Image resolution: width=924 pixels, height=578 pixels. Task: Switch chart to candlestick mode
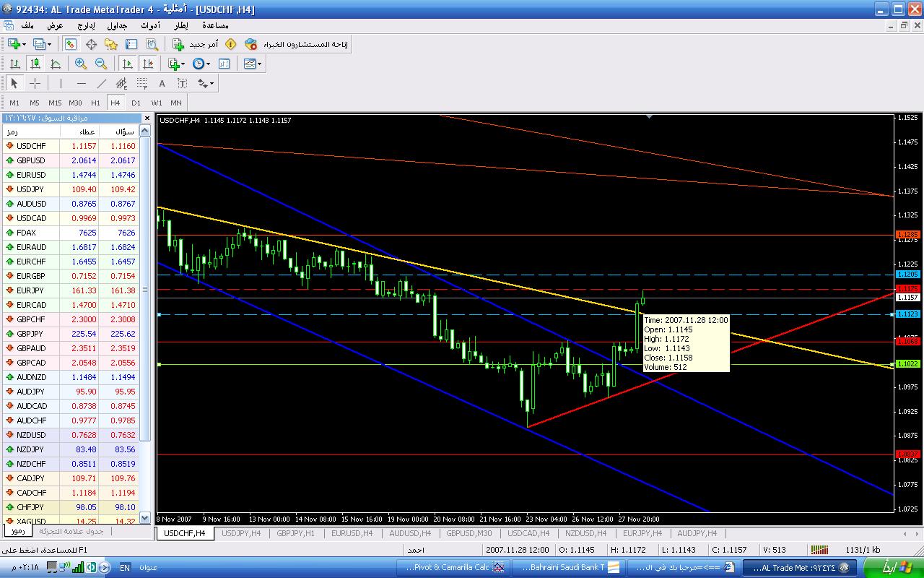coord(35,64)
